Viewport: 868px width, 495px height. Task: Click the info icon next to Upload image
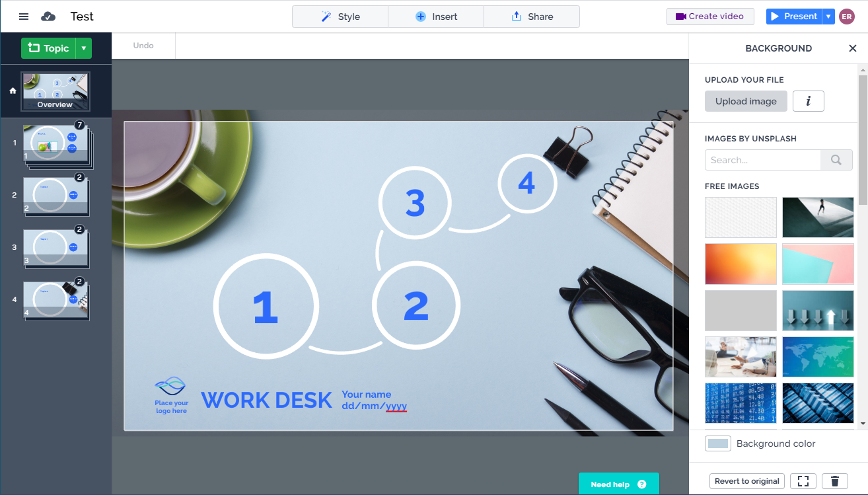point(808,101)
